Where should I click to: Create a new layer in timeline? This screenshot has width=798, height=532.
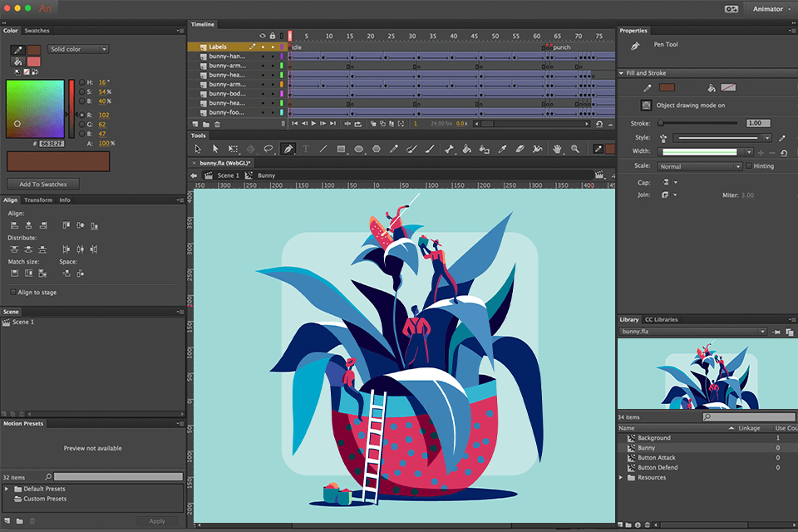tap(195, 124)
